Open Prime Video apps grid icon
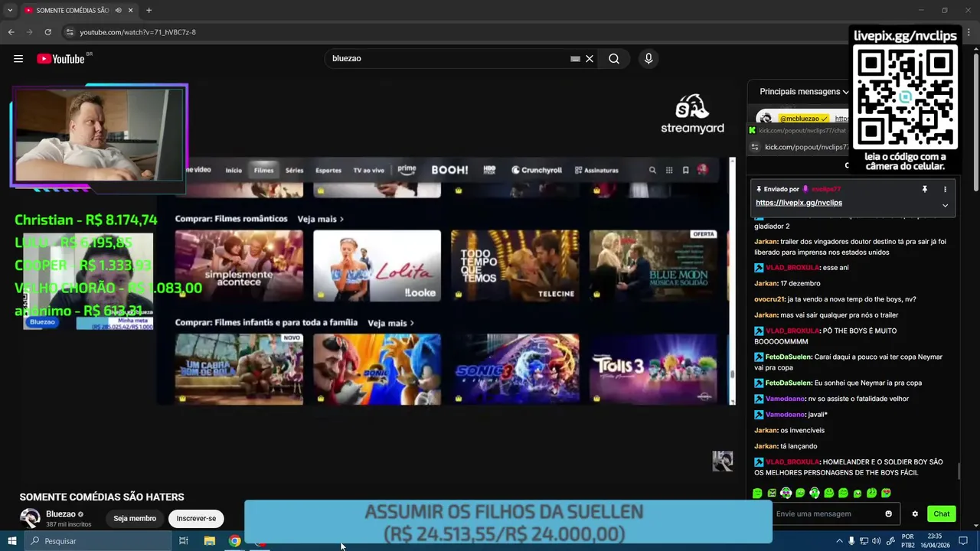Viewport: 980px width, 551px height. tap(669, 170)
